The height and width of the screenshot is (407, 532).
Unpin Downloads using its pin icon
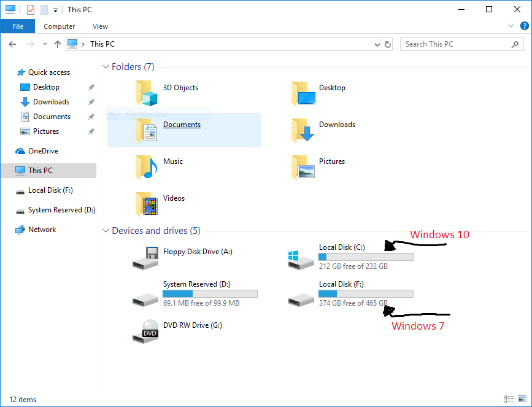pos(91,102)
